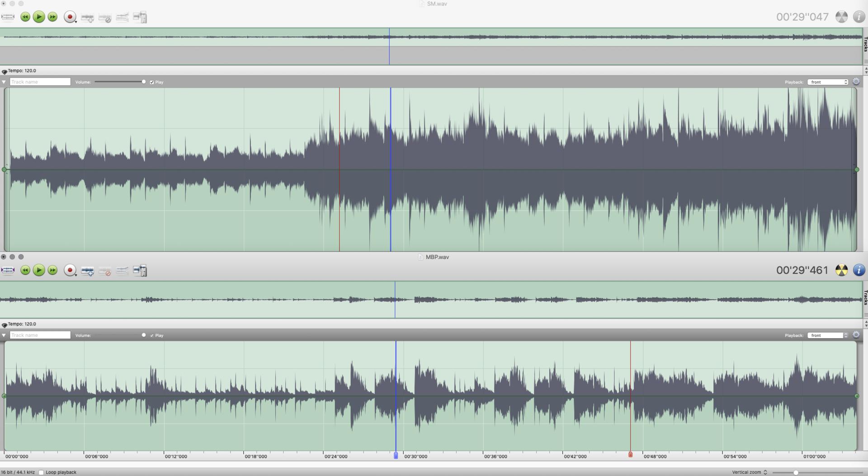868x476 pixels.
Task: Click the delete track icon in MBP.wav toolbar
Action: (105, 271)
